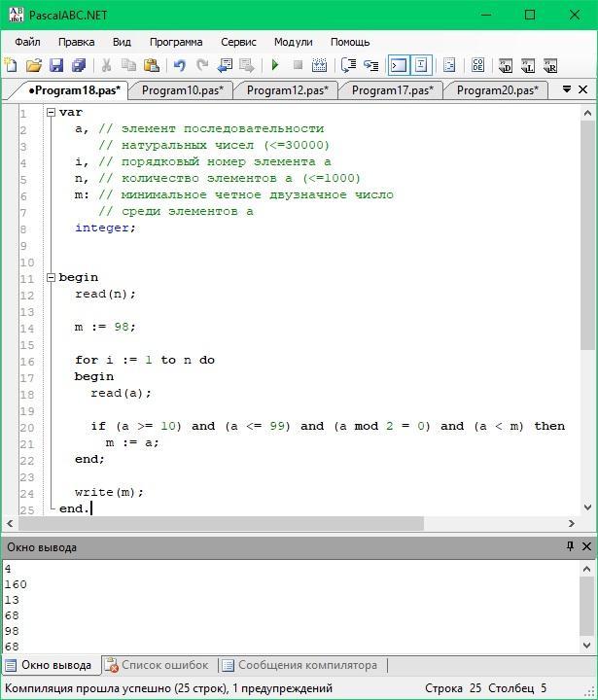Step into in debugger icon
This screenshot has width=598, height=700.
(370, 65)
